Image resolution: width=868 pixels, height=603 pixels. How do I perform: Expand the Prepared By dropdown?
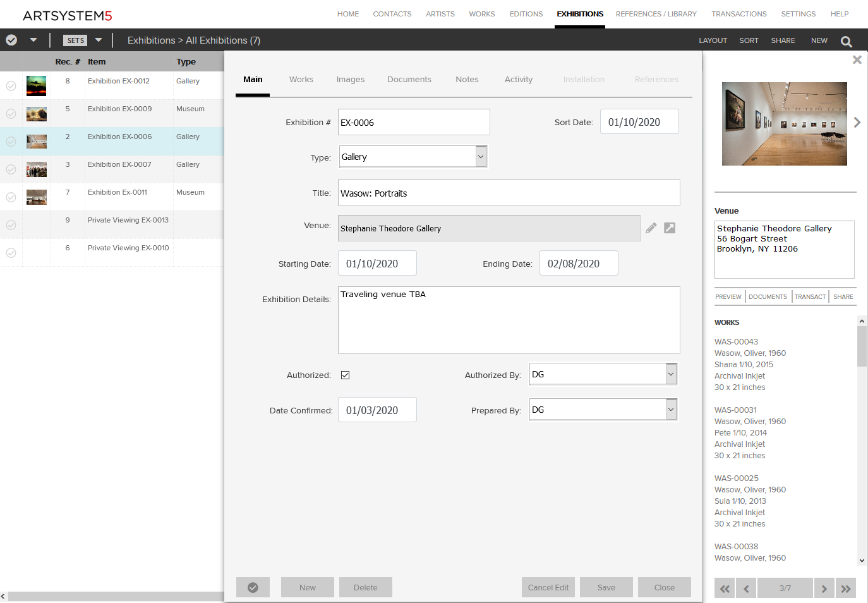(671, 410)
